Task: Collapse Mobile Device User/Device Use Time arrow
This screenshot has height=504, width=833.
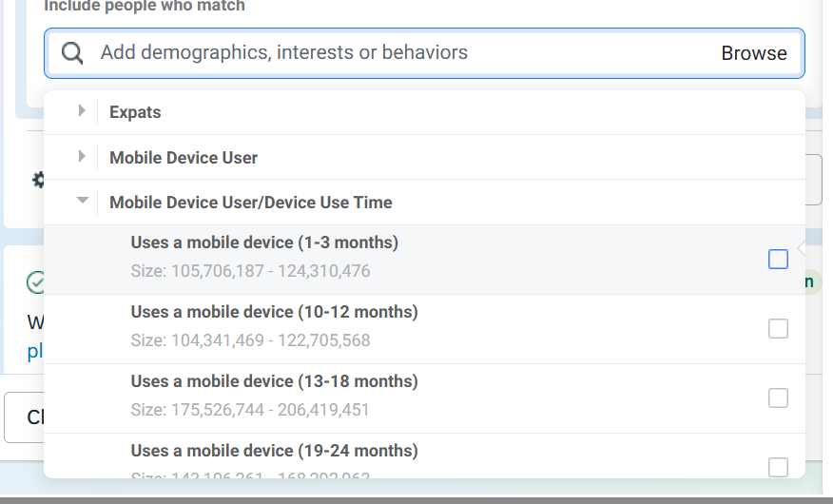Action: click(x=82, y=202)
